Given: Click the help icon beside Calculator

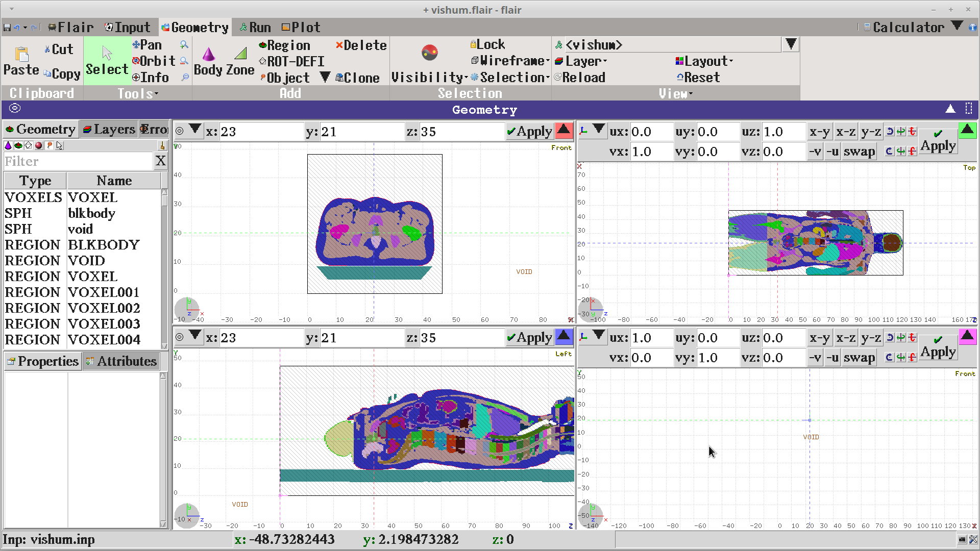Looking at the screenshot, I should 973,28.
